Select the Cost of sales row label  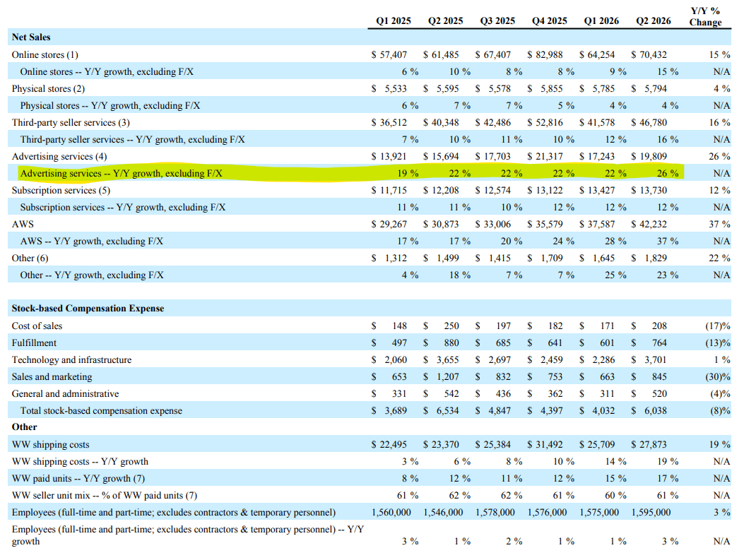point(37,326)
